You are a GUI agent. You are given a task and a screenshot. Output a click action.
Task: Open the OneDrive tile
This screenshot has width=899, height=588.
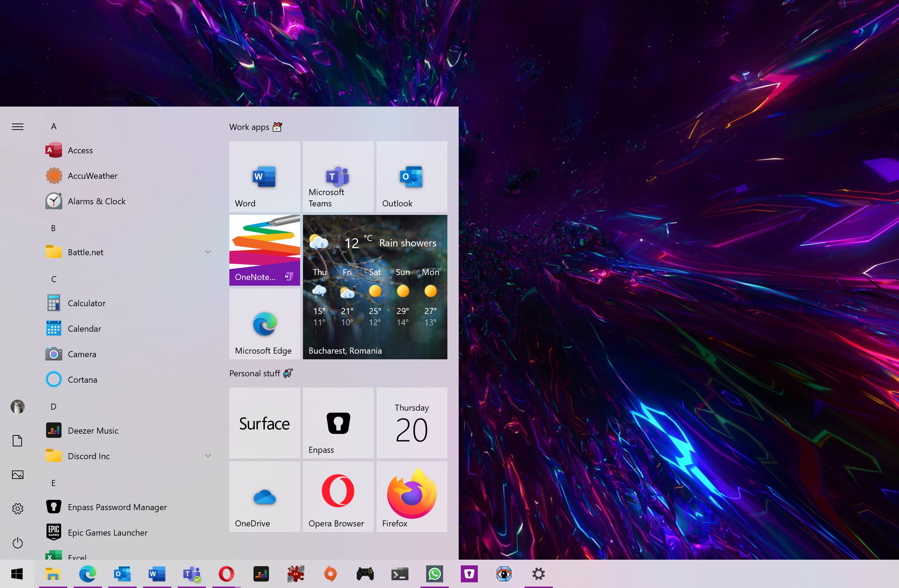pyautogui.click(x=264, y=497)
